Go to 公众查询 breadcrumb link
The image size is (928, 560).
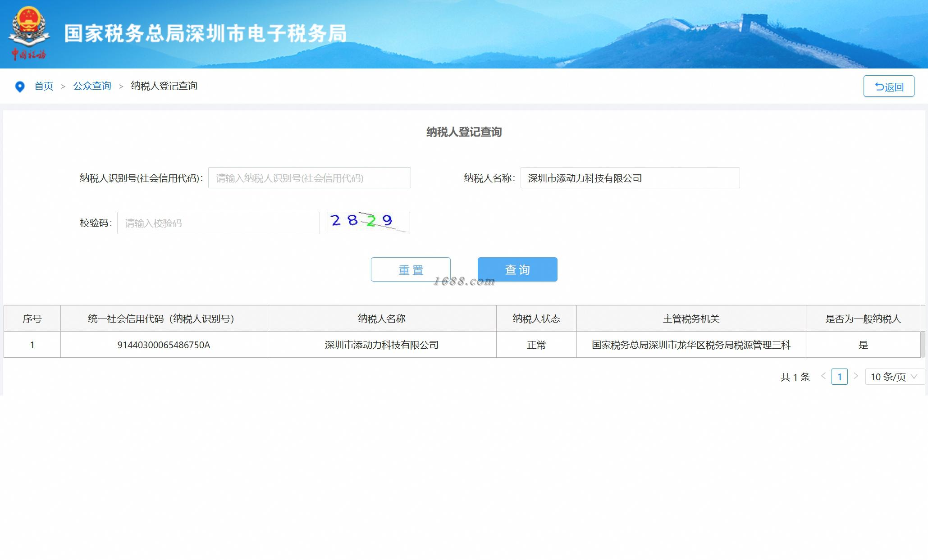coord(92,86)
